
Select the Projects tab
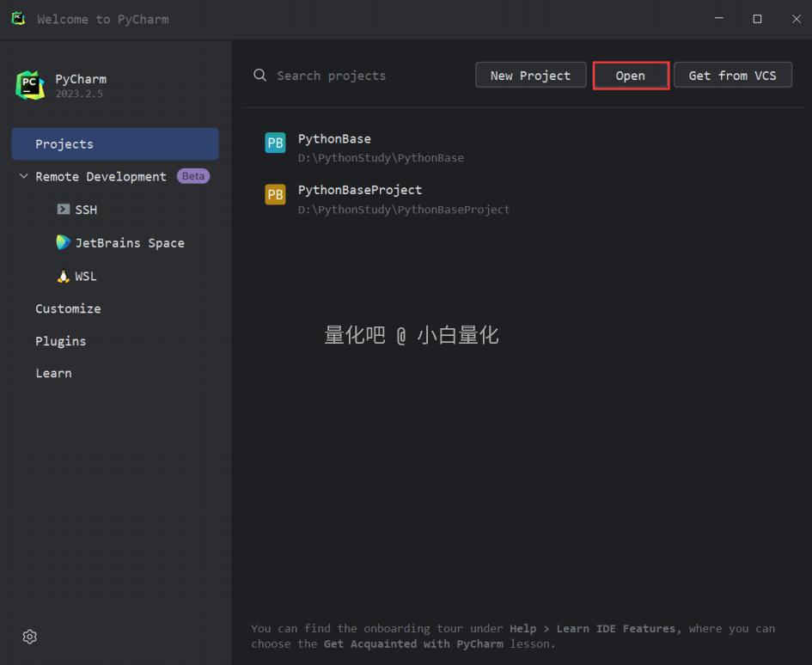(115, 144)
